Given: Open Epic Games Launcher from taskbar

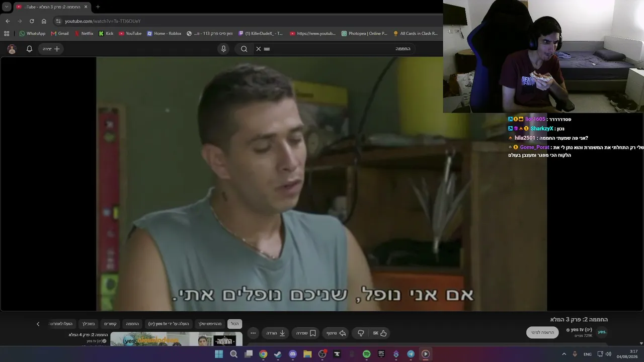Looking at the screenshot, I should pyautogui.click(x=381, y=354).
